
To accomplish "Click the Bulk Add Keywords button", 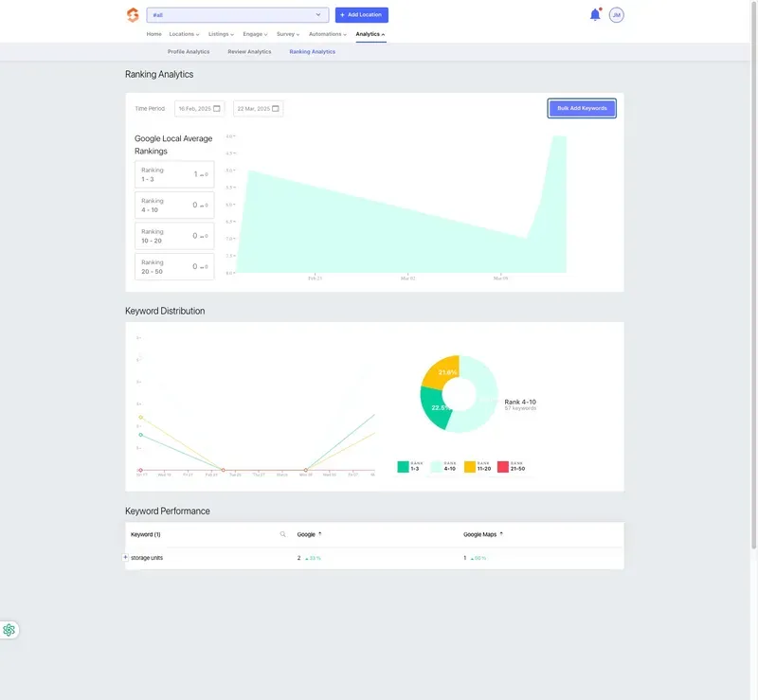I will pos(582,108).
